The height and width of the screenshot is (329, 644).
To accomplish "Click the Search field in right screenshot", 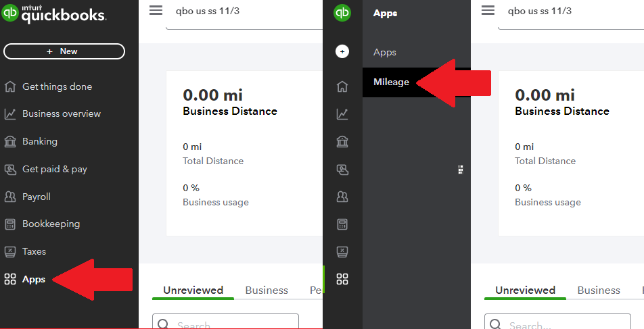I will 557,322.
